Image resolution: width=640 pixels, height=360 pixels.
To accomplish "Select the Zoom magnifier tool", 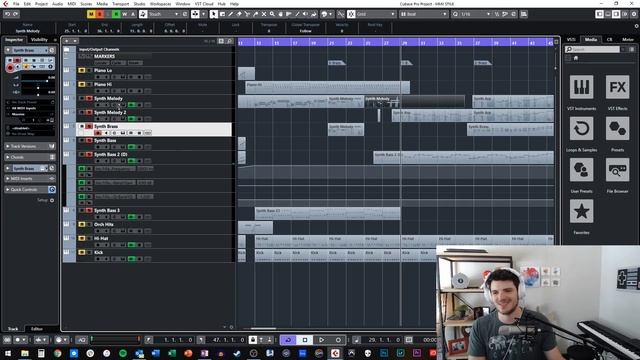I will 272,14.
